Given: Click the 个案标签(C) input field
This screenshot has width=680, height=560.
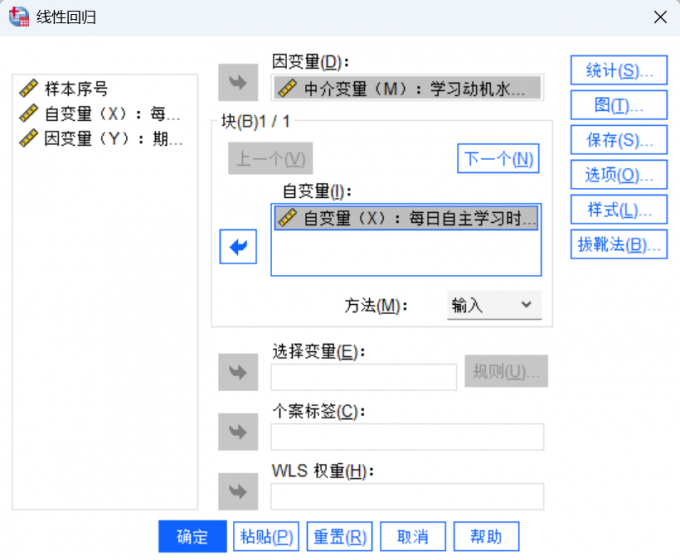Looking at the screenshot, I should 407,436.
